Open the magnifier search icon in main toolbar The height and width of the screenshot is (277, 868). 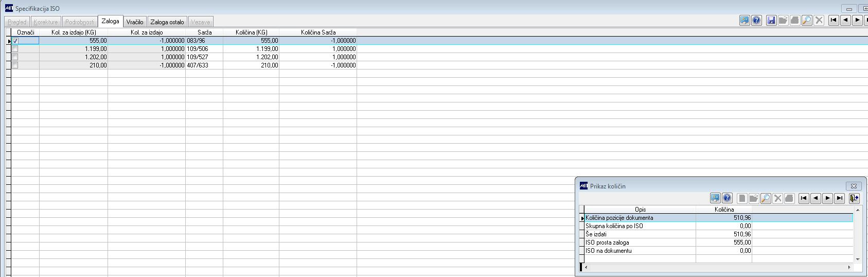[807, 21]
